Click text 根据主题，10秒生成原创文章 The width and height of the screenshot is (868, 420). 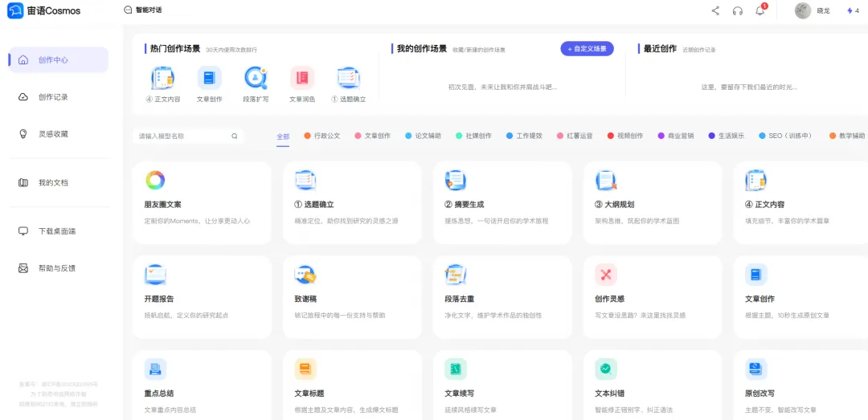tap(787, 316)
